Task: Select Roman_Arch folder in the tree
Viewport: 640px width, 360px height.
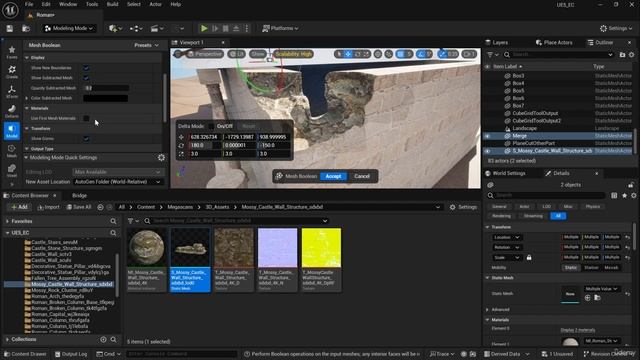Action: (x=58, y=296)
